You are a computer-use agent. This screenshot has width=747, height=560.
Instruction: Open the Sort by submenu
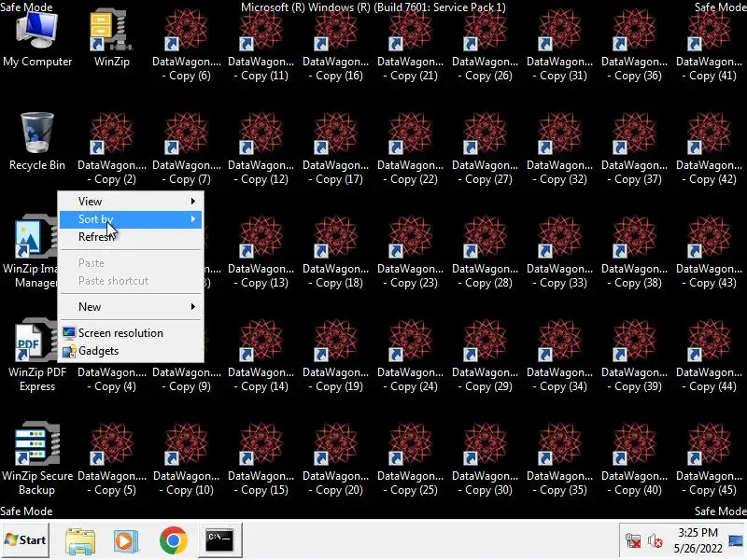131,219
